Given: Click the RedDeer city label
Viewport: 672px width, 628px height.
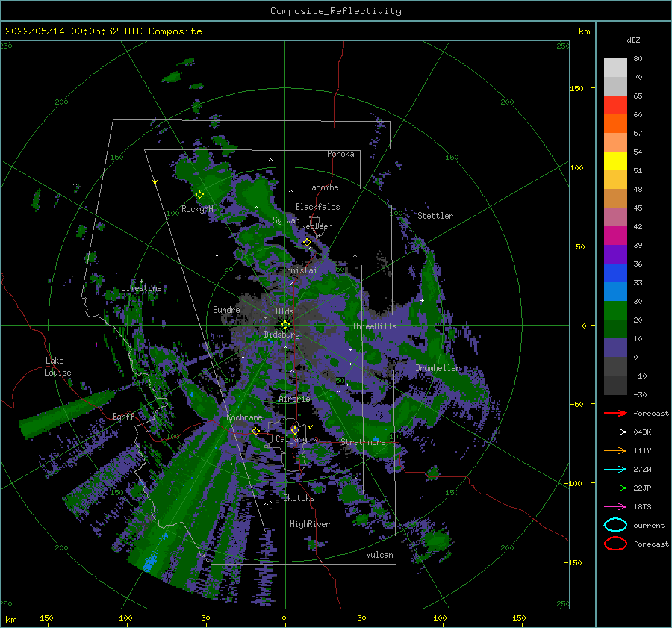Looking at the screenshot, I should [317, 226].
